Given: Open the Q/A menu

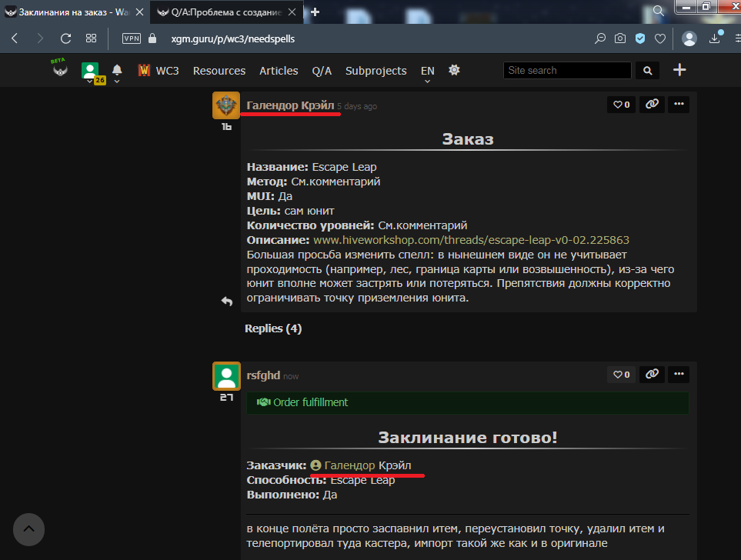Looking at the screenshot, I should (x=322, y=71).
